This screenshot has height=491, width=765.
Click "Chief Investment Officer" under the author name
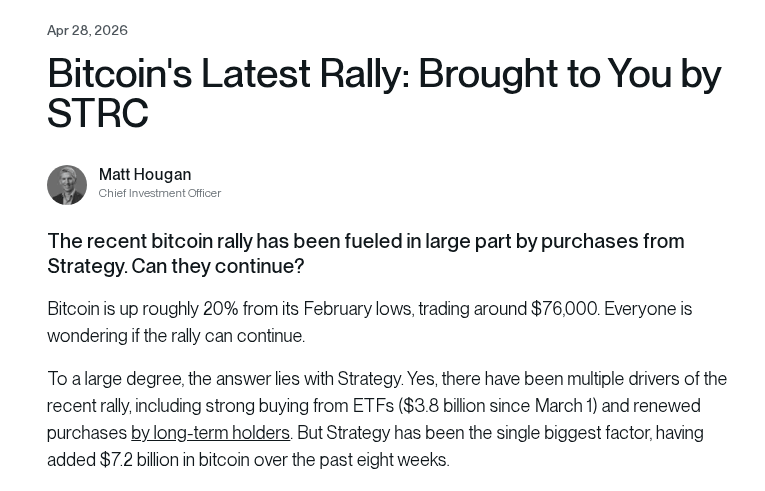pos(160,193)
